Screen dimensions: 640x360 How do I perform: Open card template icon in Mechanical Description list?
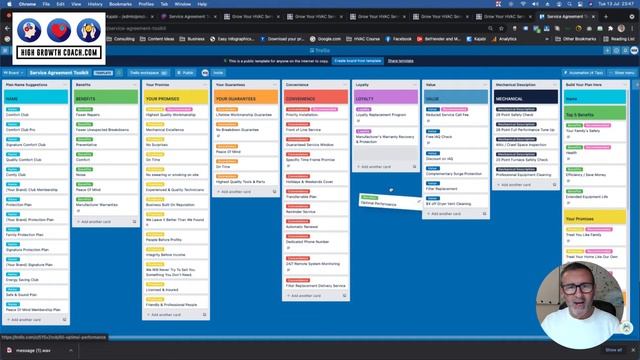point(554,184)
